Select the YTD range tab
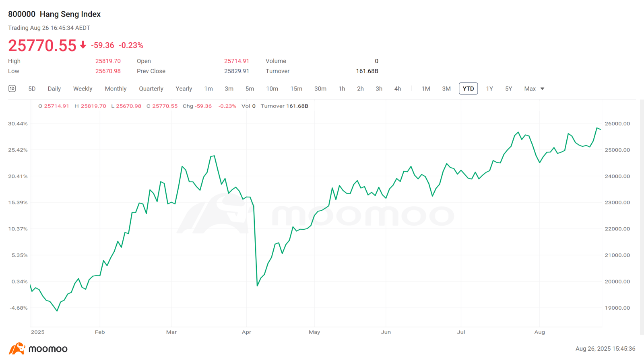644x362 pixels. (x=468, y=88)
